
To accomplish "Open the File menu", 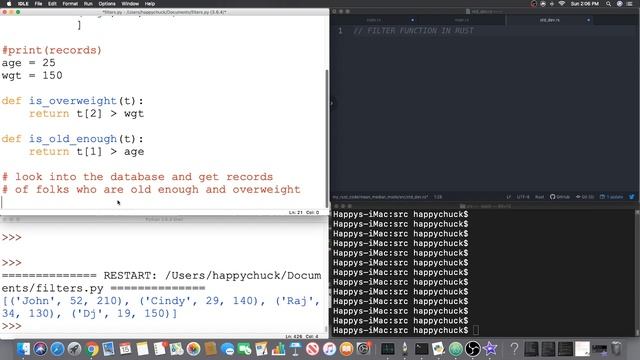I will point(38,4).
